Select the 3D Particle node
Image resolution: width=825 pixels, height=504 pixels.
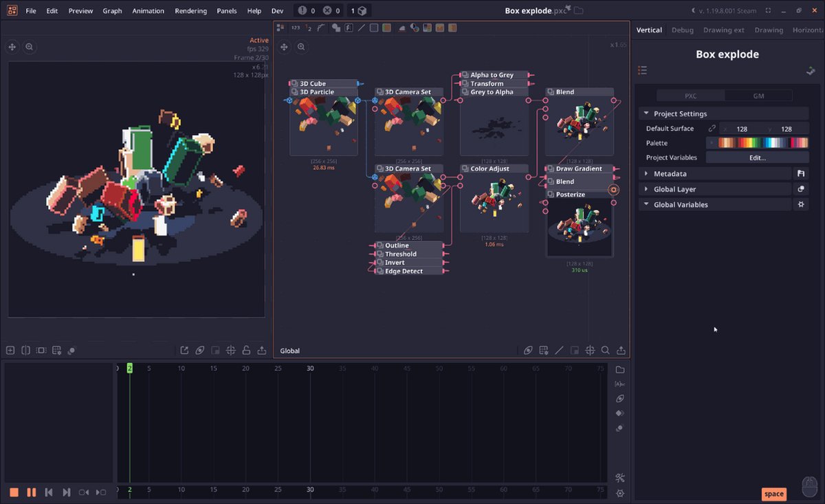pos(324,92)
